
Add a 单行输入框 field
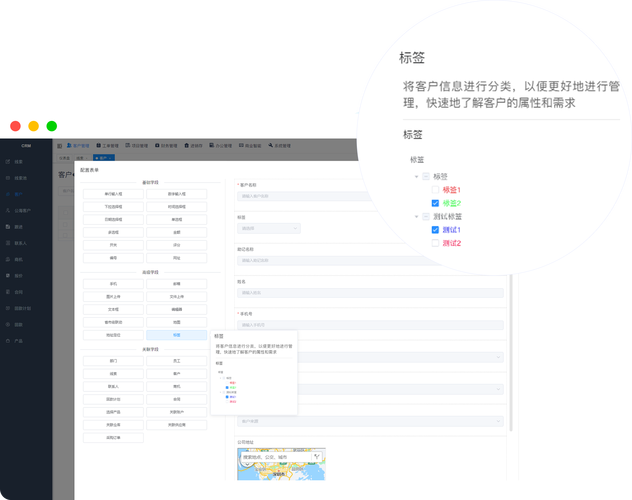pos(113,194)
